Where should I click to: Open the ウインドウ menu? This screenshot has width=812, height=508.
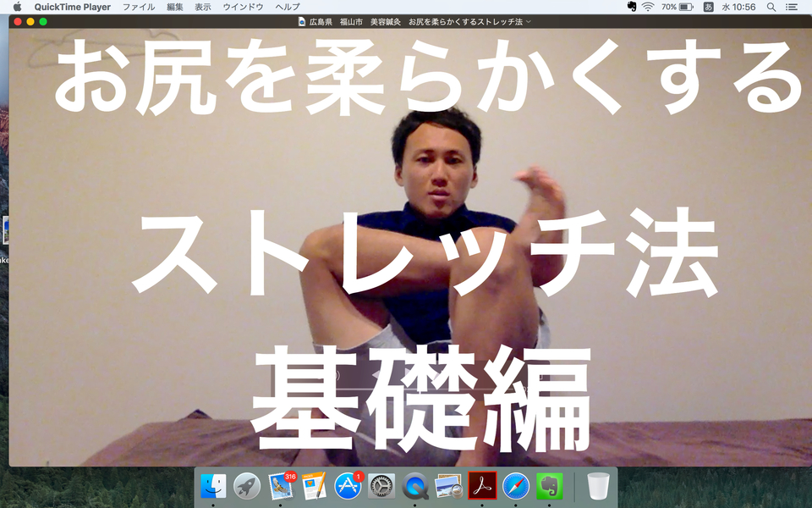[243, 7]
